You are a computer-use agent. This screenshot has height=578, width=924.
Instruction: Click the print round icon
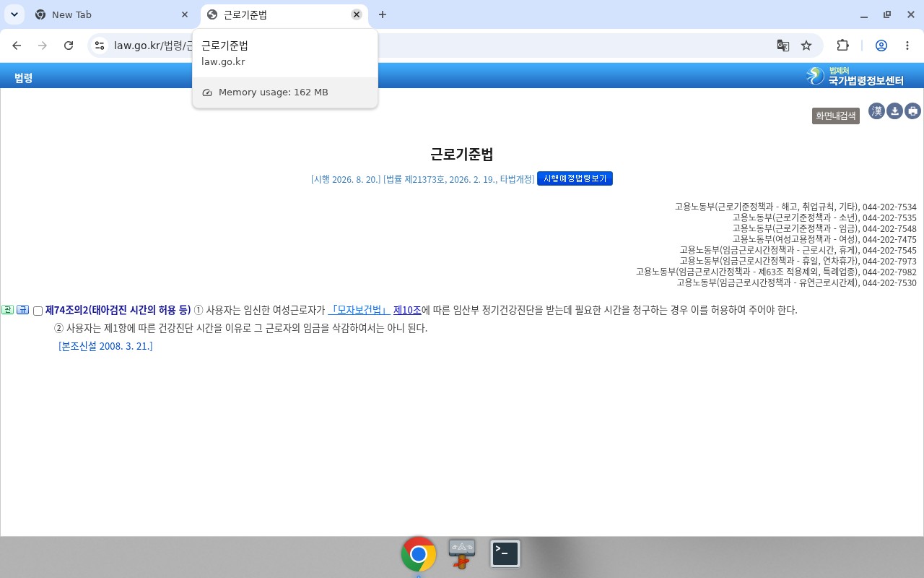913,111
